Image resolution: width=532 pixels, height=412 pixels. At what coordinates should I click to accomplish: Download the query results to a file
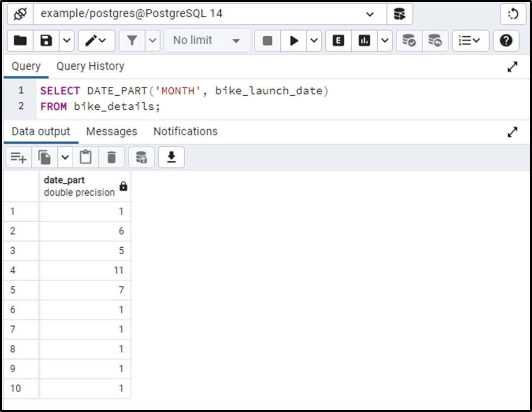(x=171, y=157)
